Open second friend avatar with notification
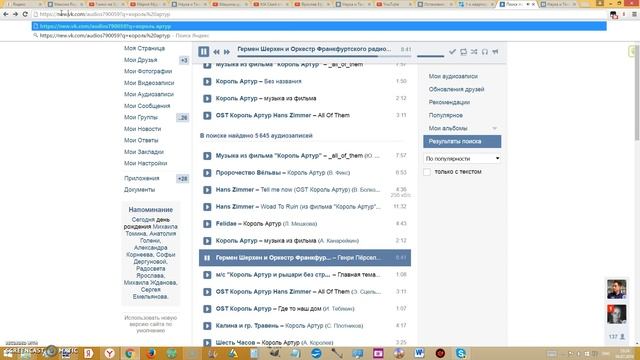Screen dimensions: 640x360 pos(616,314)
